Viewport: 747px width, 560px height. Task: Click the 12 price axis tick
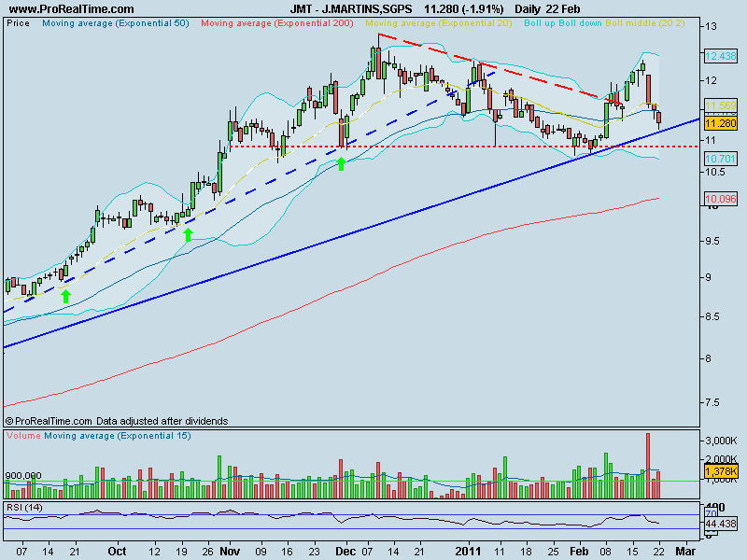tap(711, 80)
